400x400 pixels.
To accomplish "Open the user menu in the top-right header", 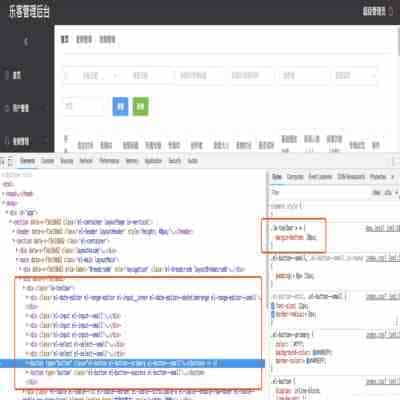I will [x=377, y=11].
